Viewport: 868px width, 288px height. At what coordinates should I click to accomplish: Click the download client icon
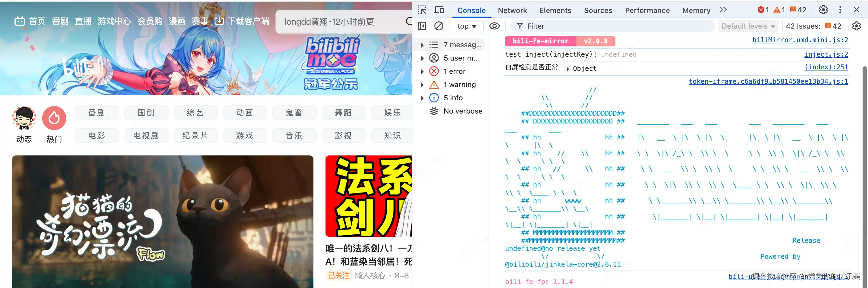219,21
